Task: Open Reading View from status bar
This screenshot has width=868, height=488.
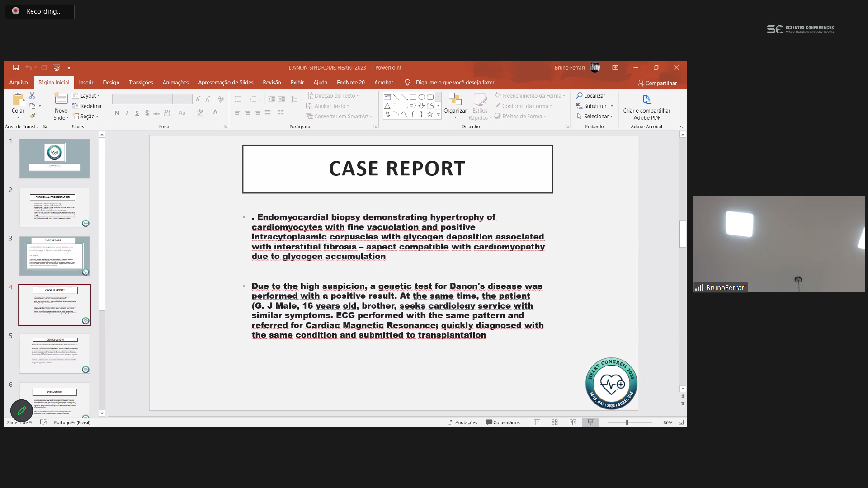Action: click(572, 422)
